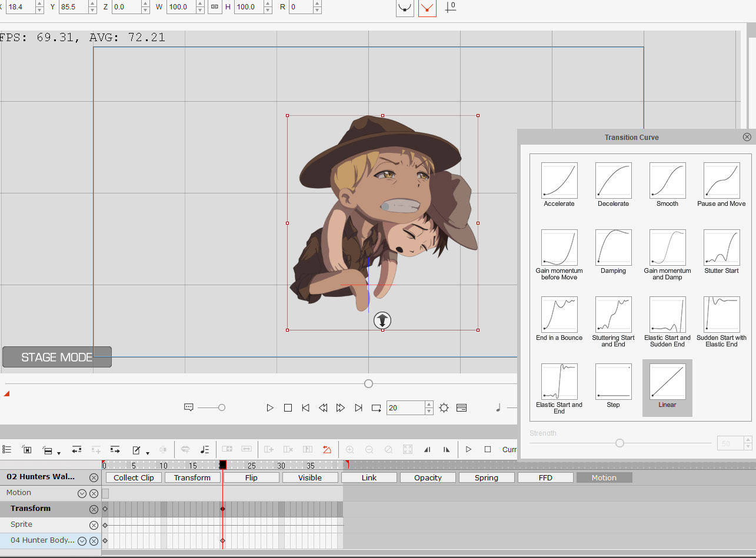The image size is (756, 558).
Task: Click the music note icon right of playback controls
Action: click(498, 407)
